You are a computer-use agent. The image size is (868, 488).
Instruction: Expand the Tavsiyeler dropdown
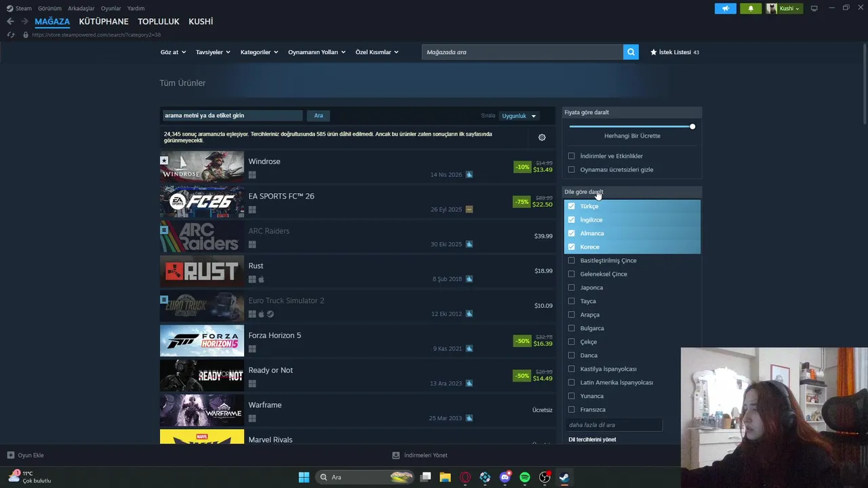[213, 52]
